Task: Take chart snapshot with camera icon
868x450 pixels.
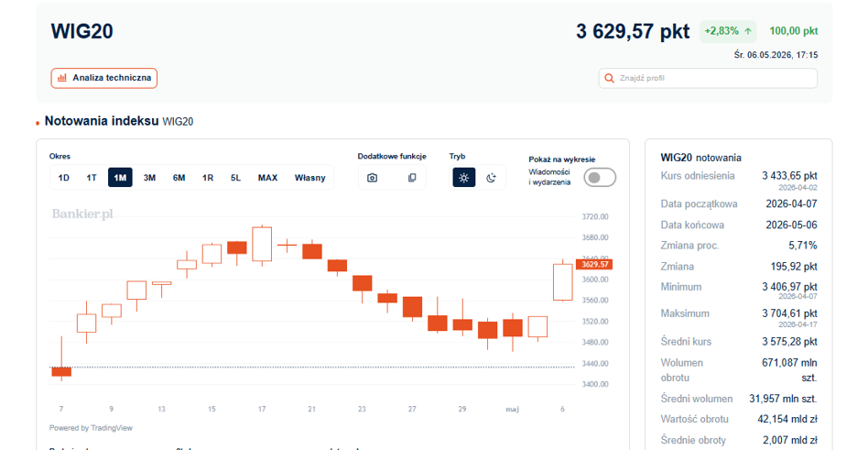Action: 373,178
